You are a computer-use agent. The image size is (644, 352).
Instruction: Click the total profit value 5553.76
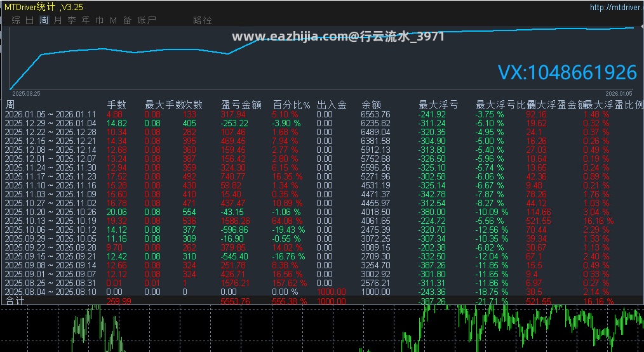[x=236, y=301]
